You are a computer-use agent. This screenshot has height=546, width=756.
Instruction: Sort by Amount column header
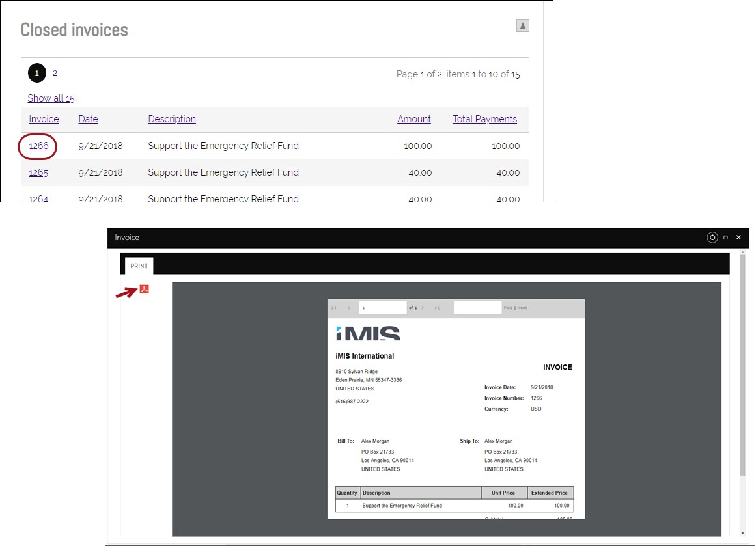click(x=414, y=119)
